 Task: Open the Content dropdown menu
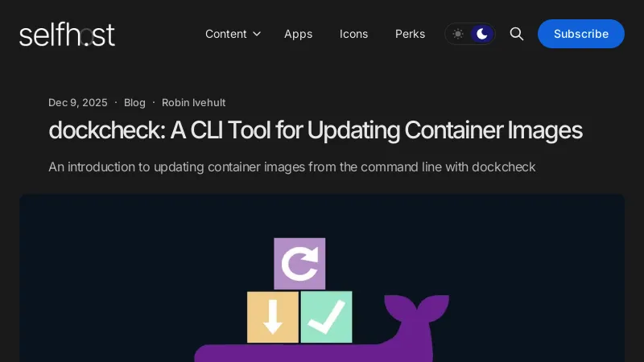[233, 34]
